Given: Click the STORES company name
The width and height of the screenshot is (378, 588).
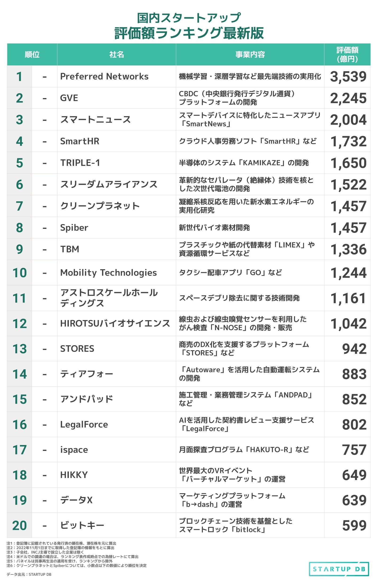Looking at the screenshot, I should click(77, 349).
